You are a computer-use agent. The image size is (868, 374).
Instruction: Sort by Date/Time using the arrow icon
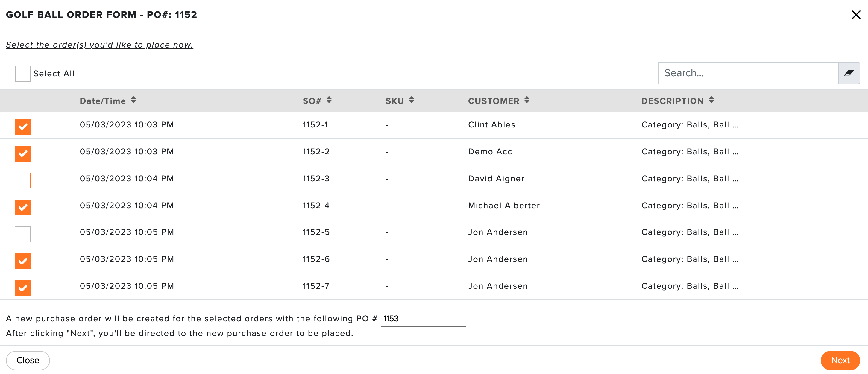[133, 100]
